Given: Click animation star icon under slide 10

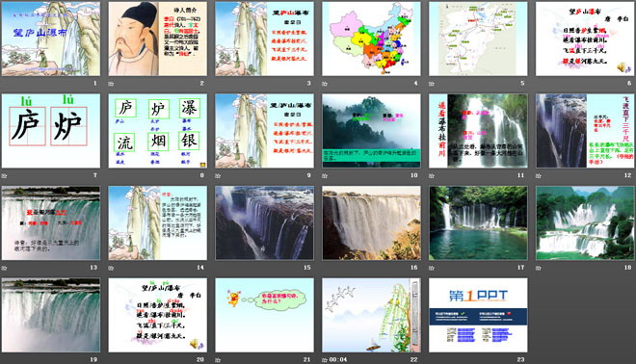Looking at the screenshot, I should (x=325, y=175).
